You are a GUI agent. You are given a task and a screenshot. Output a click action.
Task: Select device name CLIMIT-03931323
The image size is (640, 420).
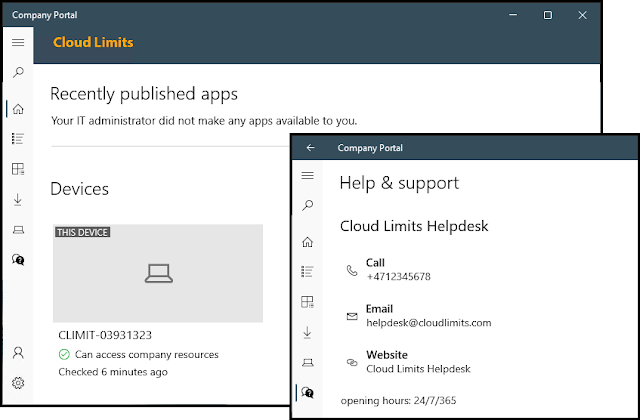coord(105,335)
